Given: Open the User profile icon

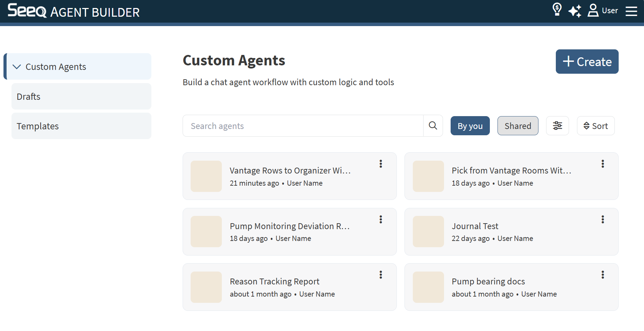Looking at the screenshot, I should 593,10.
